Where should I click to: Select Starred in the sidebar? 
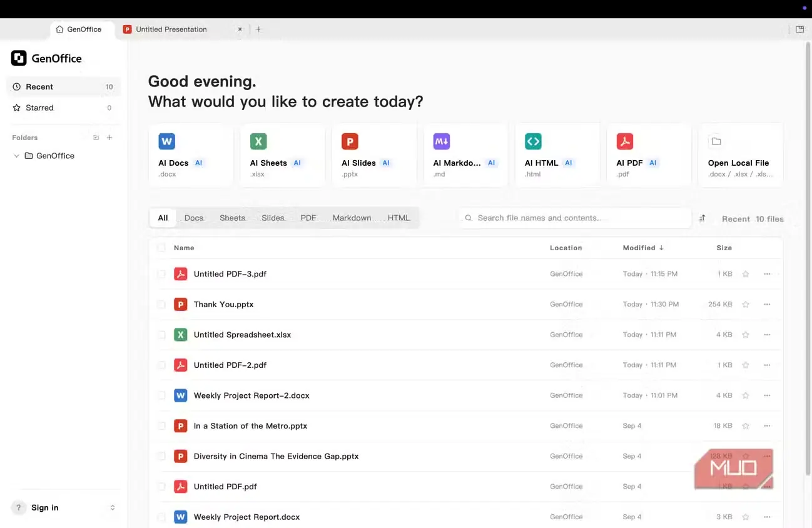pos(63,108)
